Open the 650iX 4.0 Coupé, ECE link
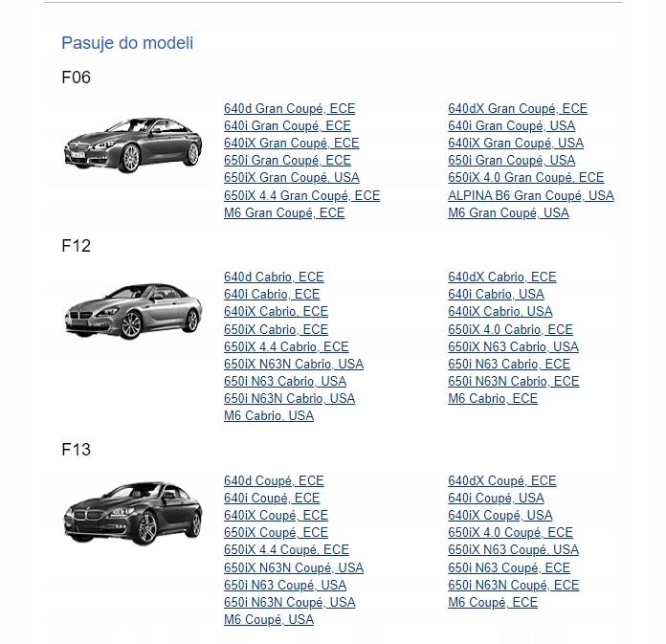Image resolution: width=666 pixels, height=644 pixels. [x=511, y=532]
